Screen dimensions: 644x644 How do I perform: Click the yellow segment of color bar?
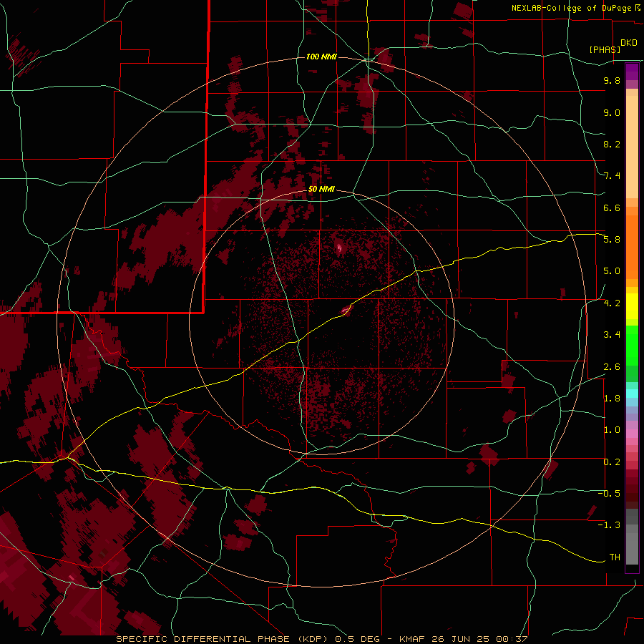click(x=632, y=306)
